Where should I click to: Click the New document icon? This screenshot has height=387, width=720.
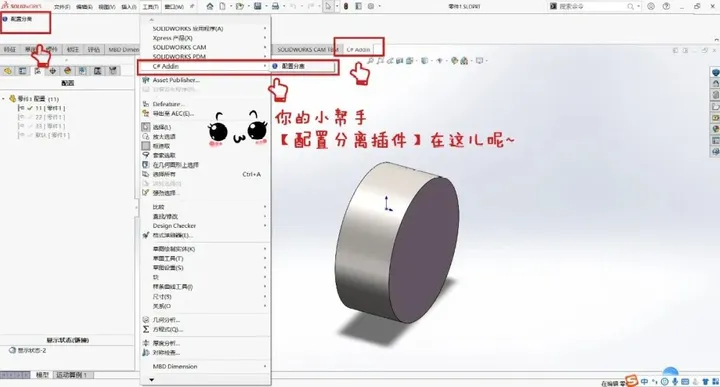point(222,6)
